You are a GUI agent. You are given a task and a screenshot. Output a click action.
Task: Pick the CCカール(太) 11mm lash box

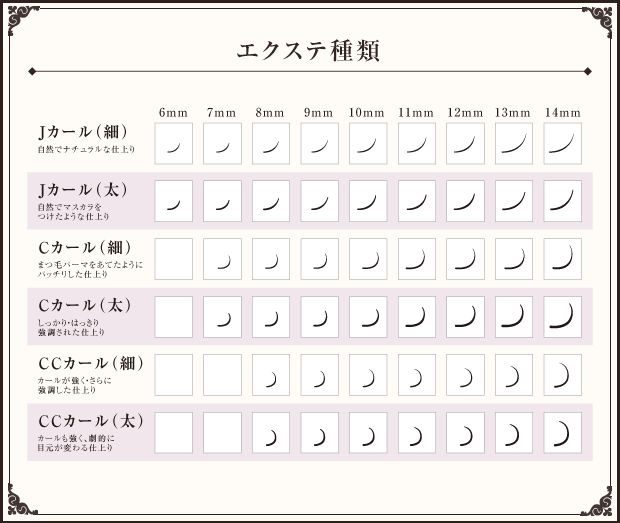coord(417,433)
